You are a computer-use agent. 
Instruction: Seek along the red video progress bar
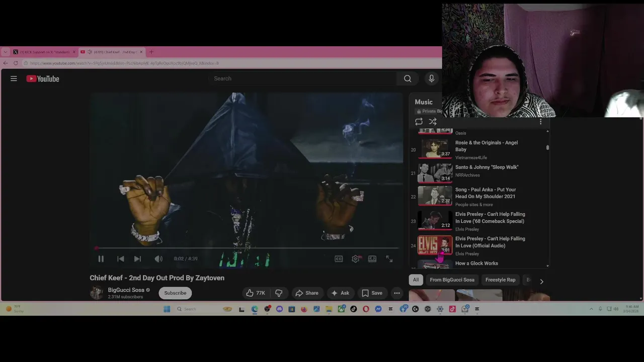pos(247,248)
